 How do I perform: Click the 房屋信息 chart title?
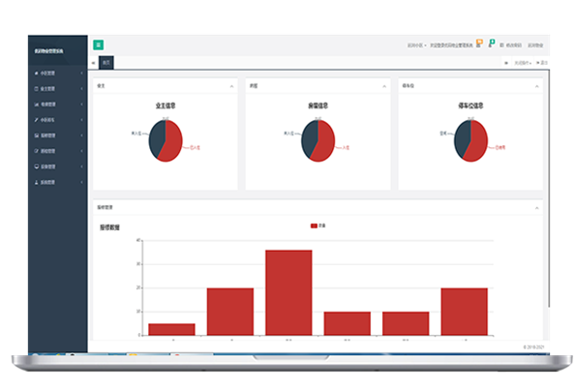tap(318, 106)
